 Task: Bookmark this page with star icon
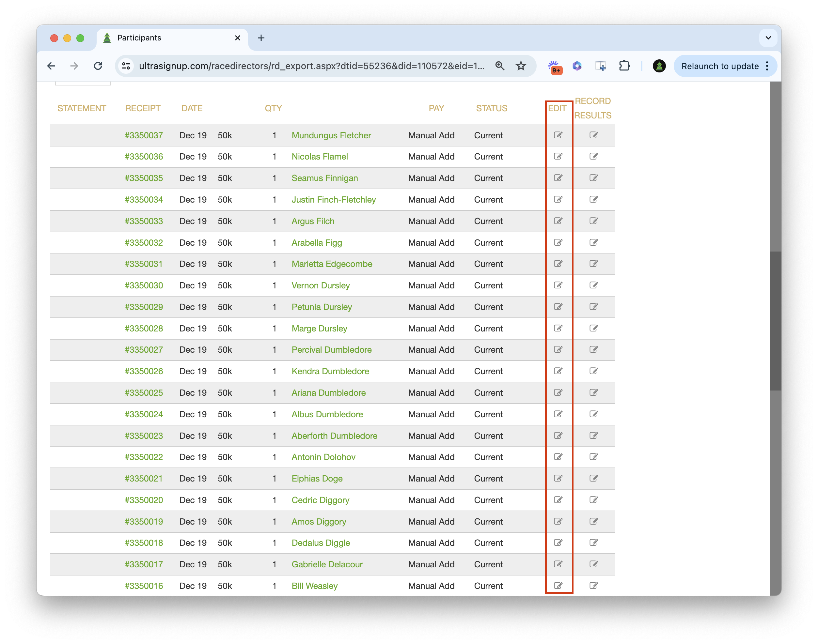click(521, 66)
